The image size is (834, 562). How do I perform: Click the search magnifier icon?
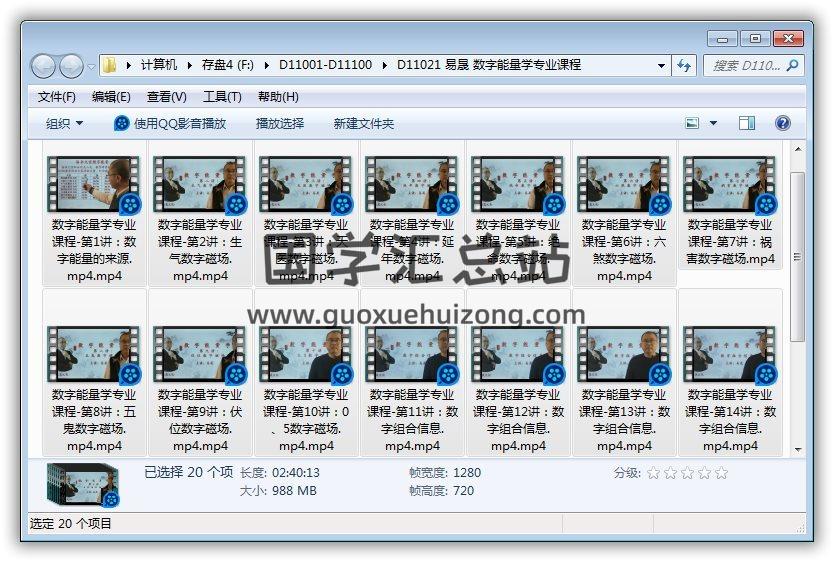coord(792,65)
